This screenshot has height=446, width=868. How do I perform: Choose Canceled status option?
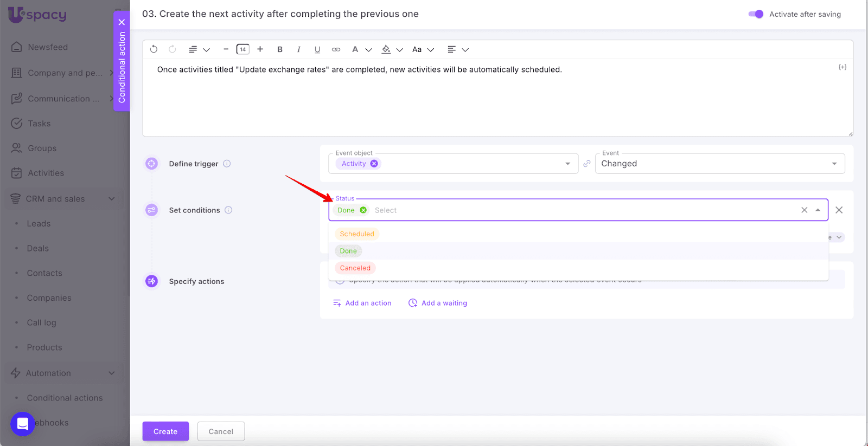(x=355, y=268)
